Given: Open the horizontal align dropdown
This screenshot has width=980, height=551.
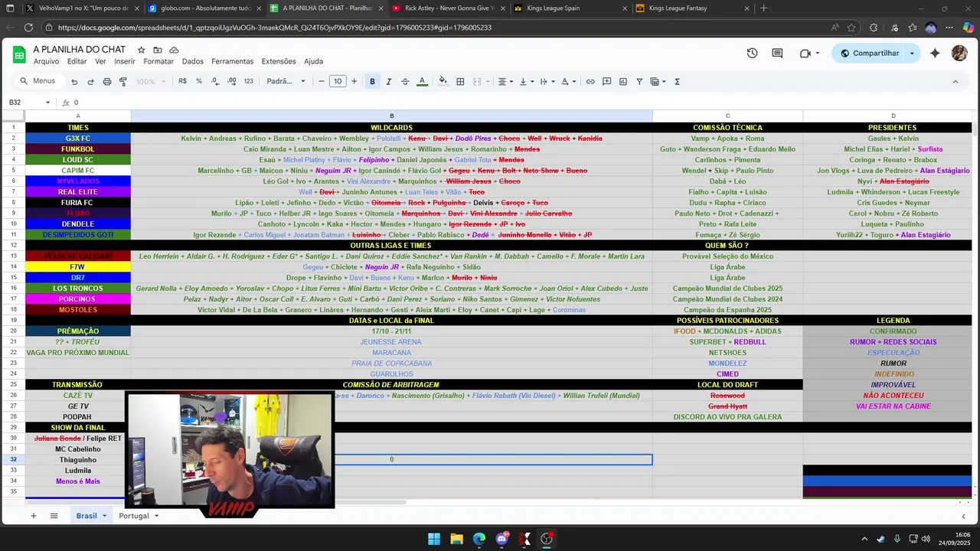Looking at the screenshot, I should click(x=505, y=81).
